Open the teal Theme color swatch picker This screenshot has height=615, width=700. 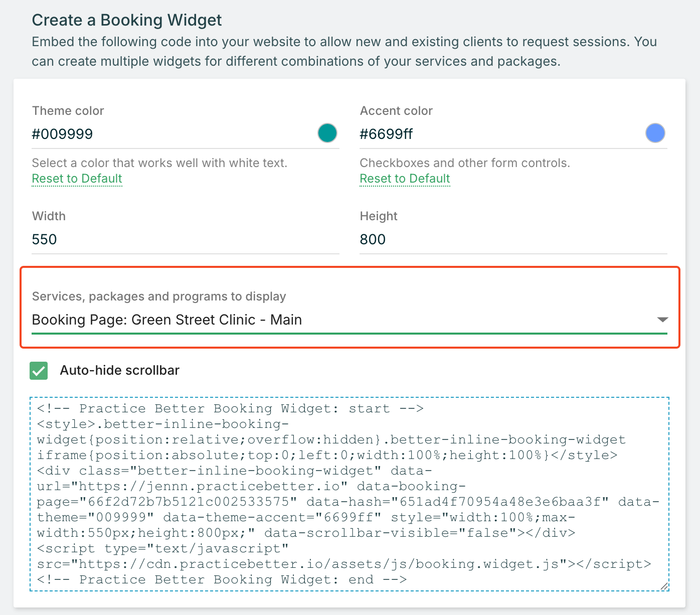pos(327,133)
